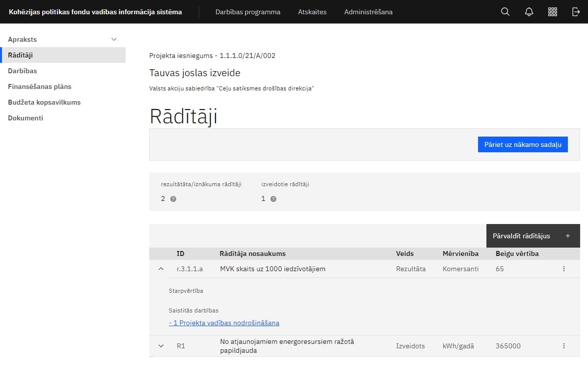Click the Beigu vērtība column header
The image size is (588, 366).
pos(517,254)
